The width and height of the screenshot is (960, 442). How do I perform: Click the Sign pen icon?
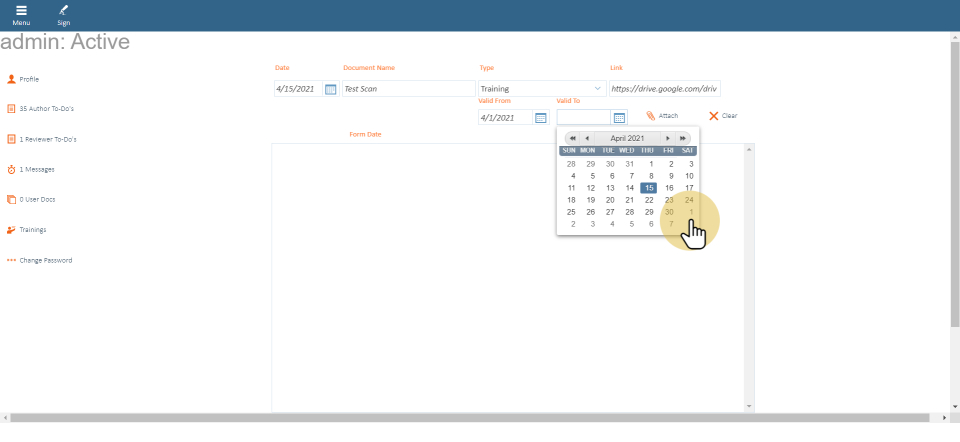pyautogui.click(x=63, y=12)
